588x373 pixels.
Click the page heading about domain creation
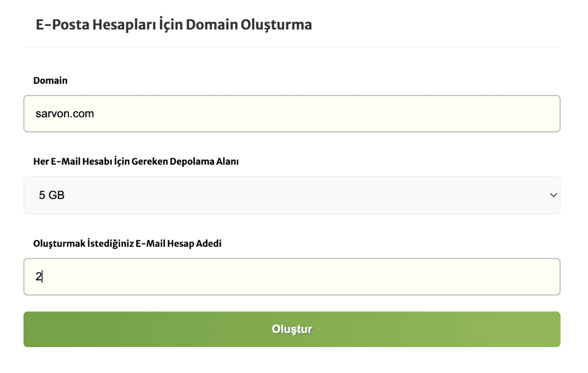click(x=172, y=24)
